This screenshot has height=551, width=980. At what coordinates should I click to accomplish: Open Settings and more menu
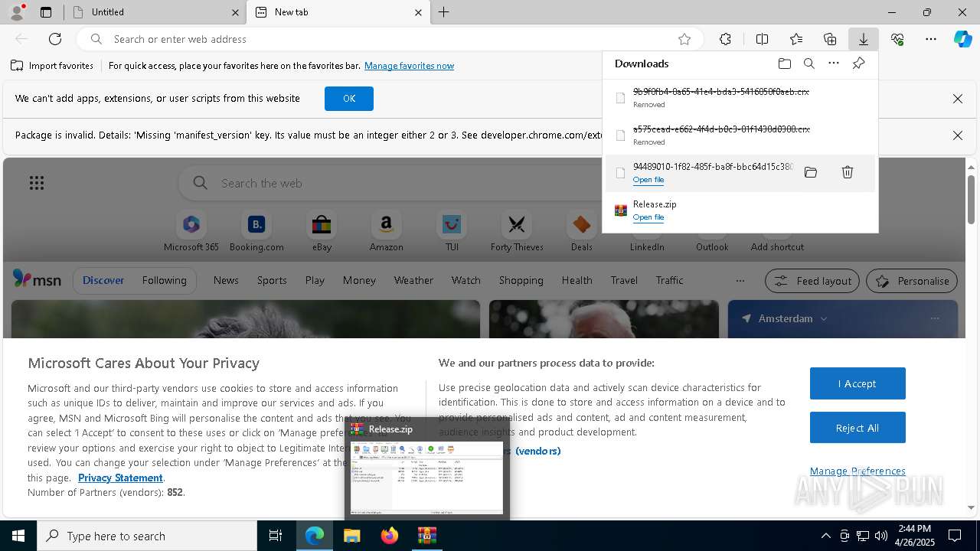pos(931,39)
